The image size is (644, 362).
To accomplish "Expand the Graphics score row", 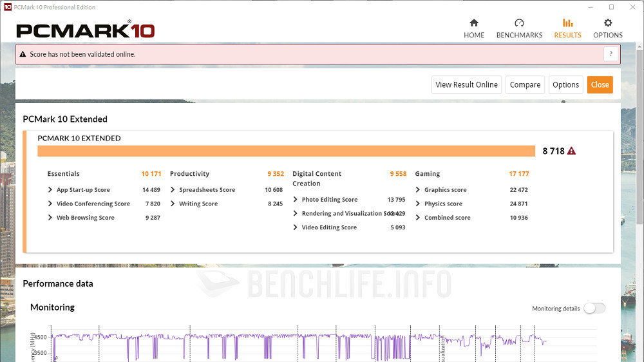I will tap(418, 190).
